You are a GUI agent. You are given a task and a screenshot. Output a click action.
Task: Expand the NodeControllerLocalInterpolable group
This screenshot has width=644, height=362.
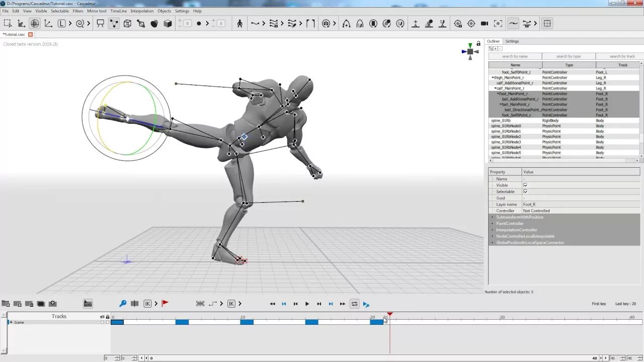pos(493,236)
